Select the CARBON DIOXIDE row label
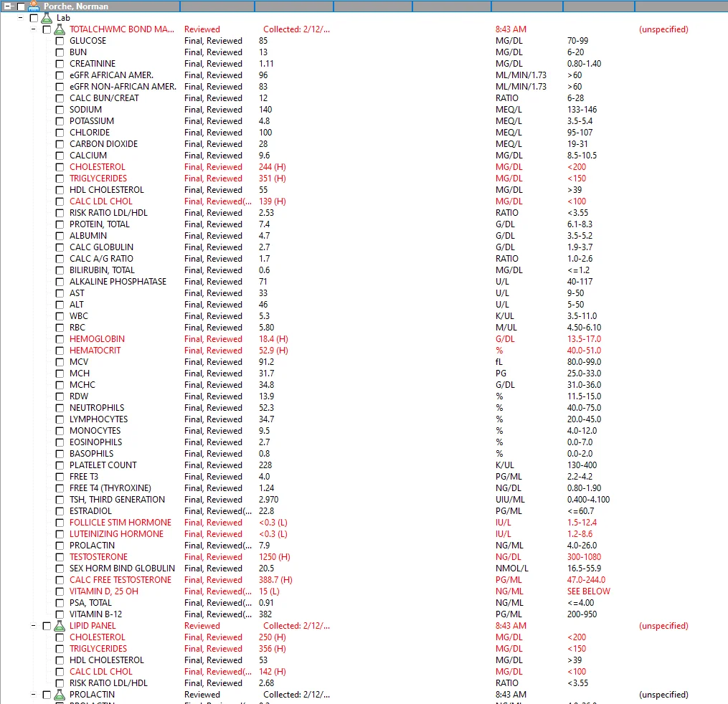The width and height of the screenshot is (728, 704). click(x=103, y=144)
